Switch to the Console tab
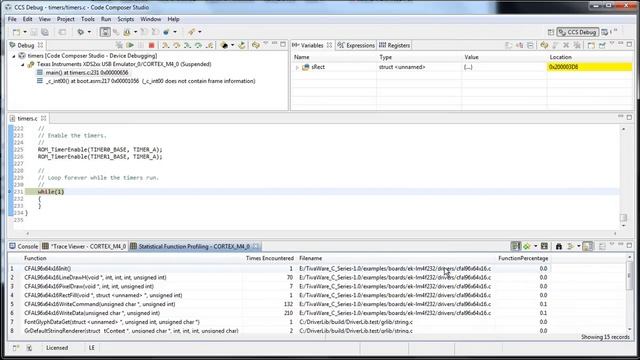This screenshot has height=360, width=640. tap(24, 247)
